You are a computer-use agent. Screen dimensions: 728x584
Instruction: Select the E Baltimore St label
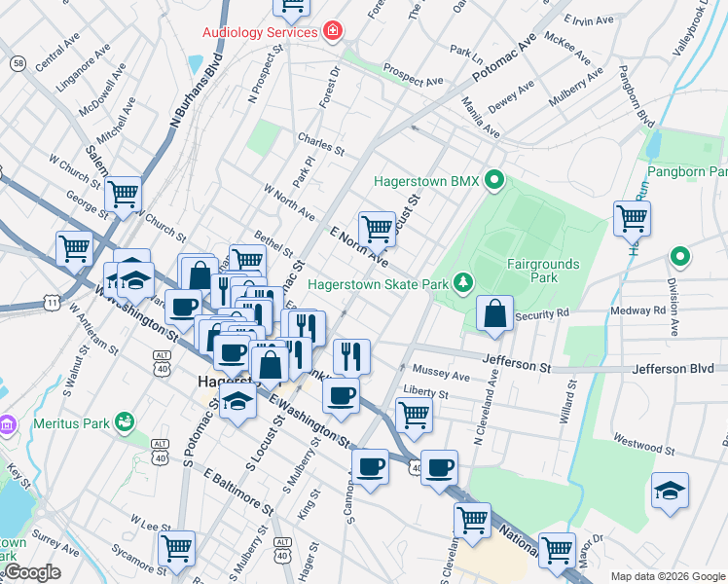tap(238, 493)
